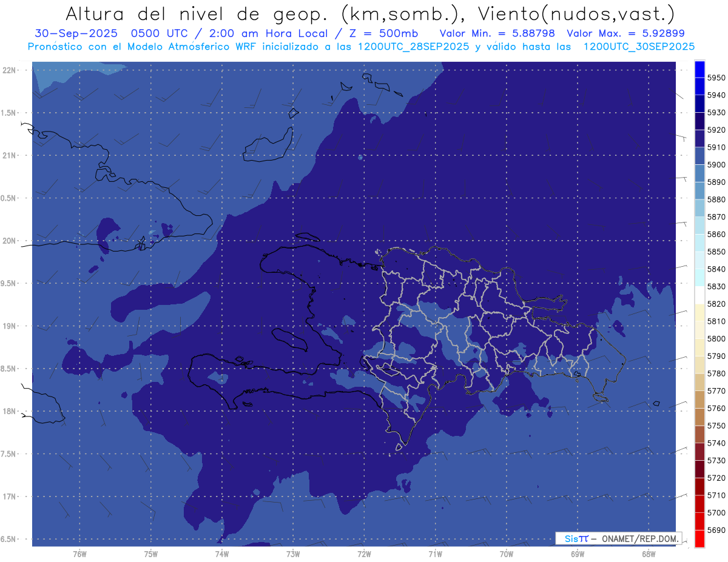Click the 5690 legend value
The image size is (728, 562).
[716, 530]
